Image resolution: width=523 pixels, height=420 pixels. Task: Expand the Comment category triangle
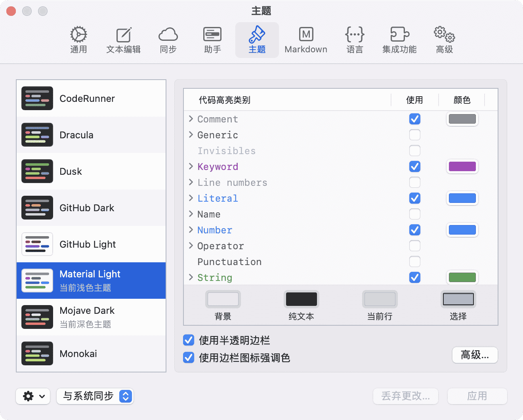pyautogui.click(x=191, y=119)
